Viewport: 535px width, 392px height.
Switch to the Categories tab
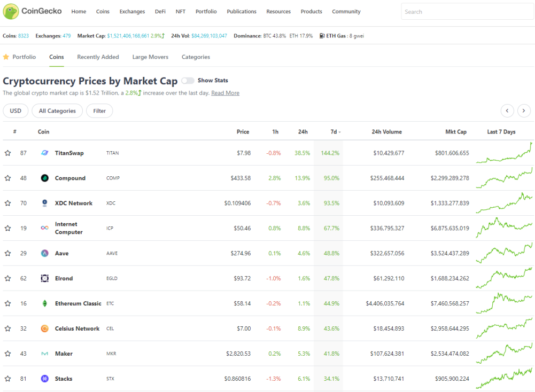click(x=196, y=57)
